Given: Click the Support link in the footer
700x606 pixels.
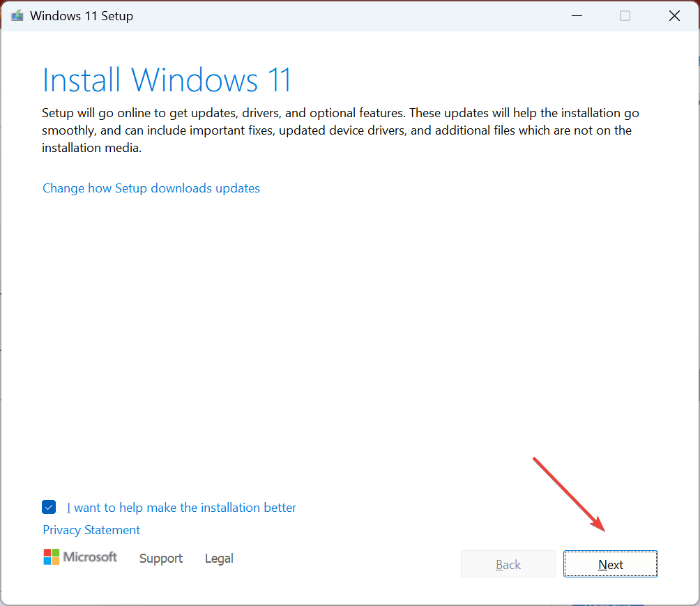Looking at the screenshot, I should [160, 558].
